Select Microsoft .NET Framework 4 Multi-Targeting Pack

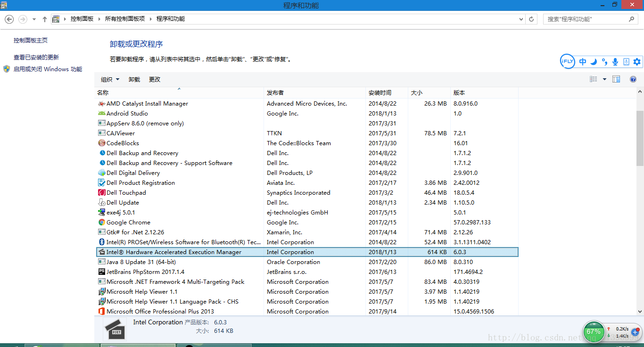pos(307,282)
